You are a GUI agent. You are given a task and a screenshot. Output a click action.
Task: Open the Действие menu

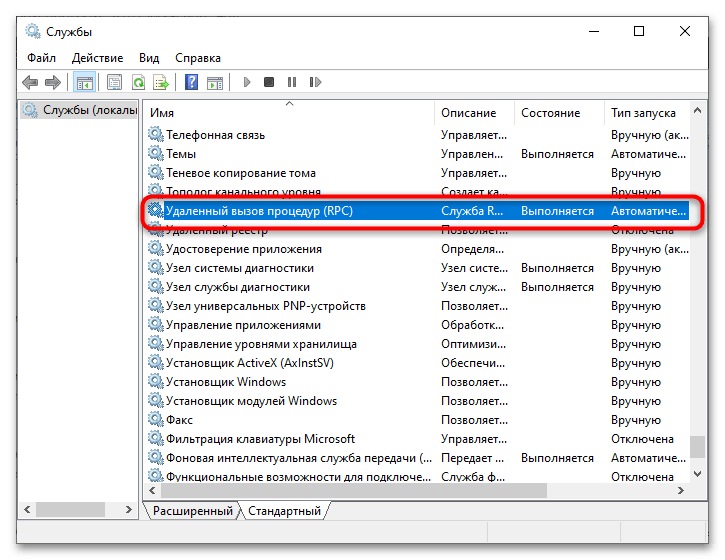point(98,58)
